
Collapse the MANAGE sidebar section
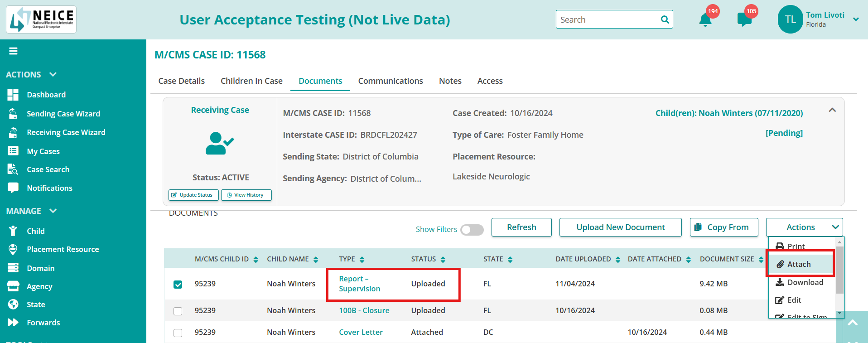[53, 211]
